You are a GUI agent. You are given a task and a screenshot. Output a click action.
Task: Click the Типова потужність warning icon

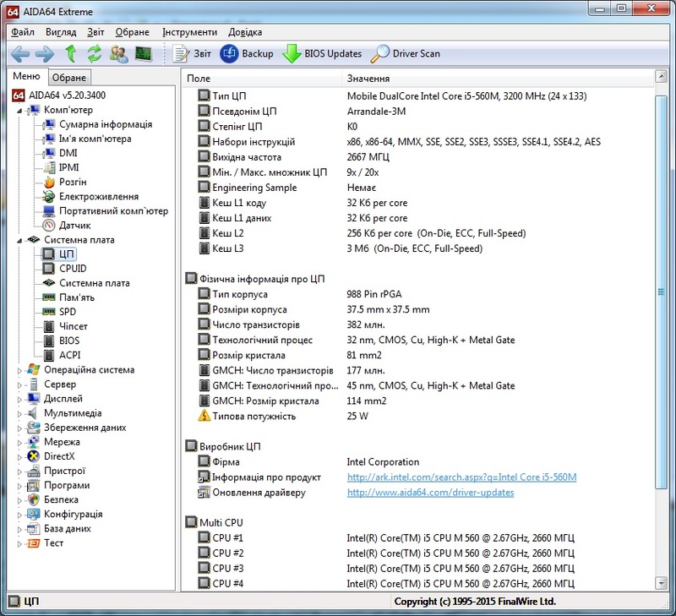[204, 416]
